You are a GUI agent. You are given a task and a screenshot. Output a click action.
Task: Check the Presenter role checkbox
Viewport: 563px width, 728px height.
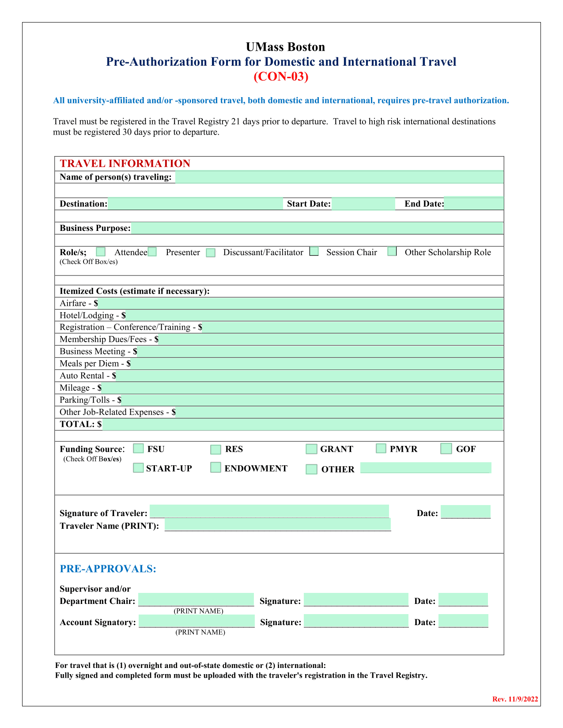tap(152, 252)
